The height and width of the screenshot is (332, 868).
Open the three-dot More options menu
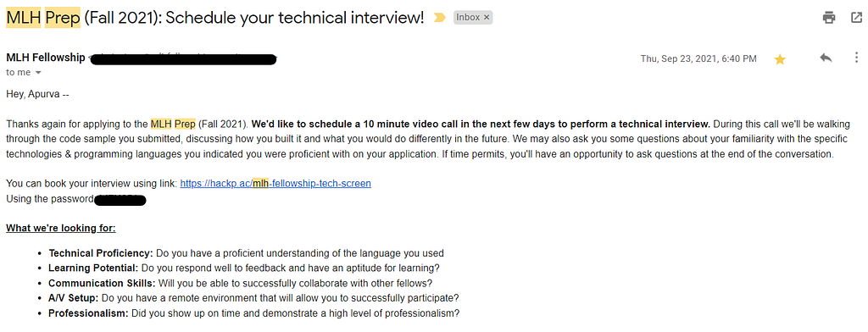856,58
